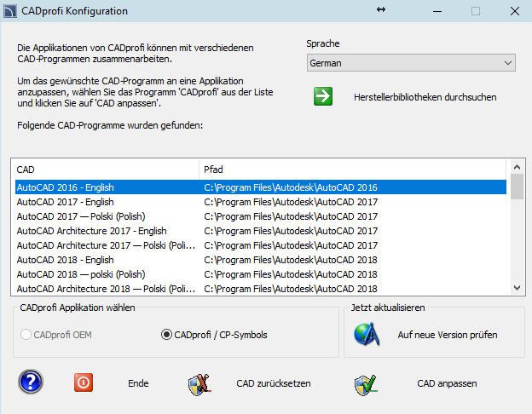The image size is (532, 414).
Task: Click the CAD zurücksetzen shield icon
Action: pos(199,383)
